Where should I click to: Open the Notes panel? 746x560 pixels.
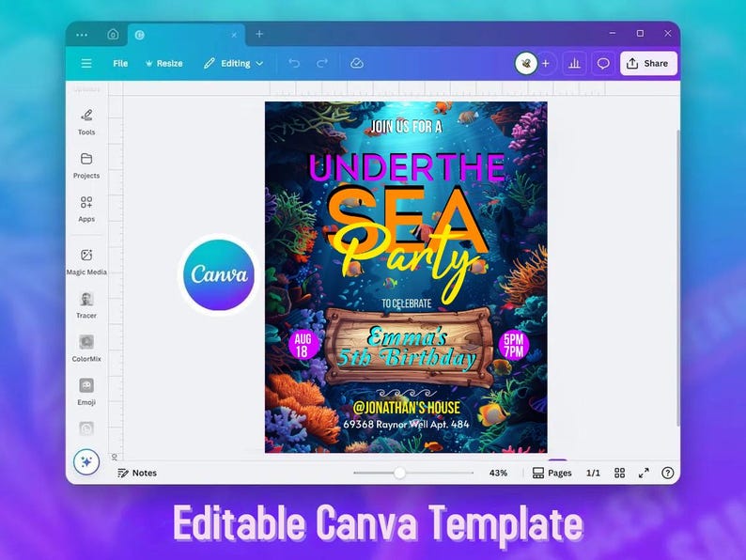[x=137, y=473]
